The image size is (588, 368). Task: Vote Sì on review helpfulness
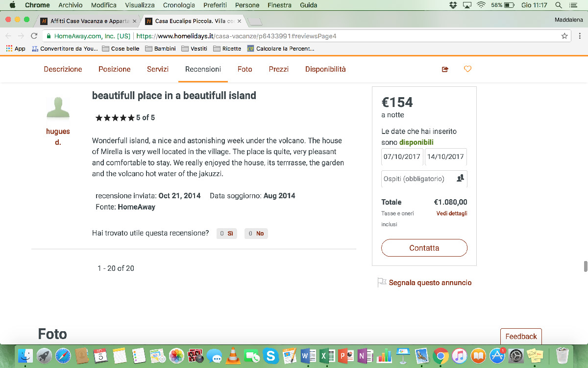(227, 234)
